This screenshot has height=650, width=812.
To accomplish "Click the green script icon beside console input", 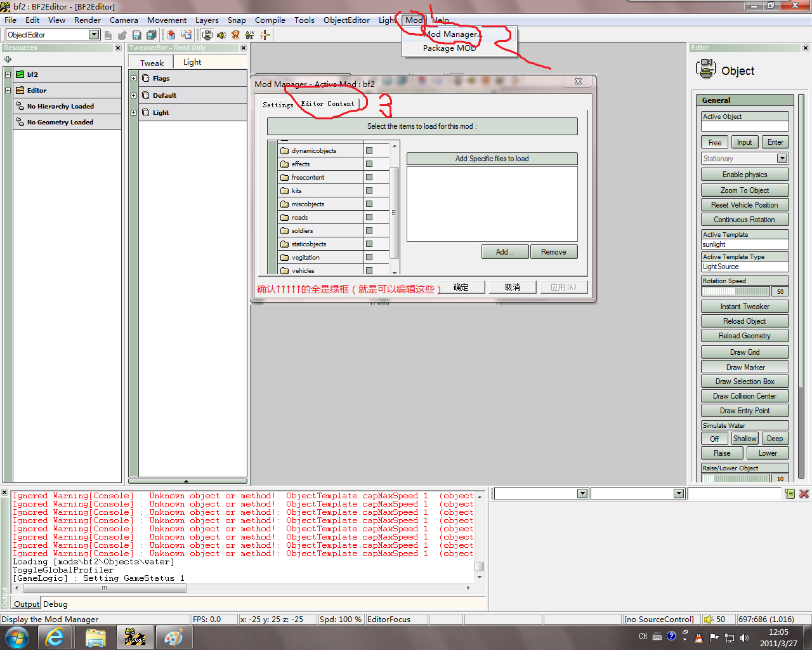I will click(x=790, y=493).
